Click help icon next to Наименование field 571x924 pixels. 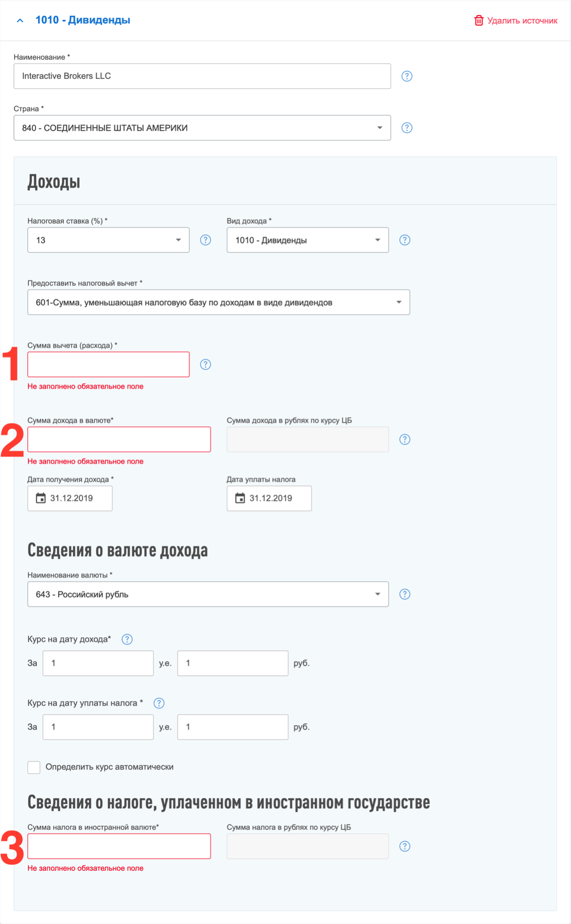tap(407, 76)
